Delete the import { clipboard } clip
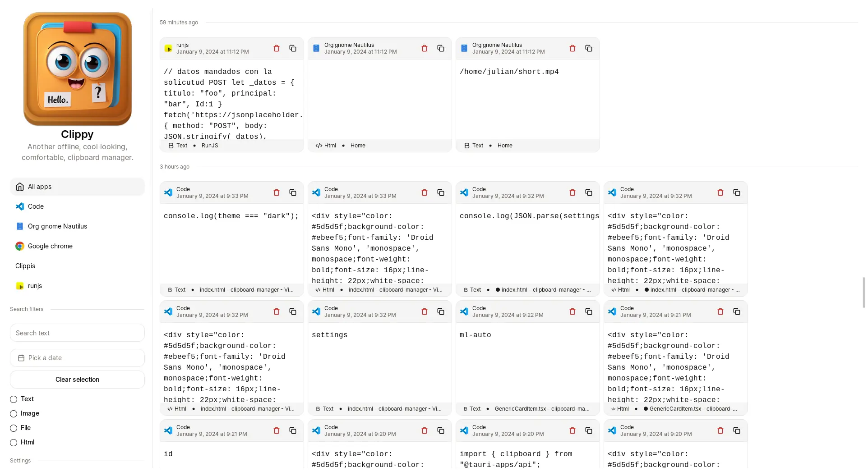This screenshot has width=868, height=476. [x=573, y=430]
